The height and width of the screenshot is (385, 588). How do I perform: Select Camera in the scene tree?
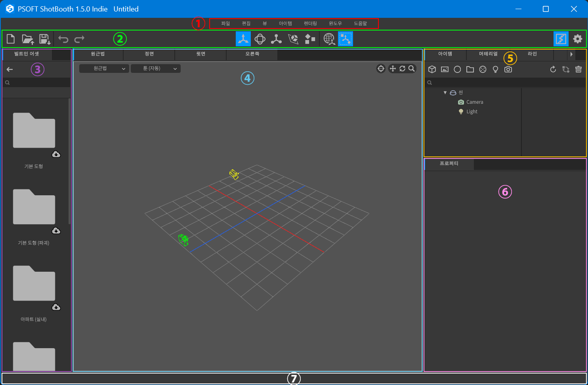click(x=474, y=102)
